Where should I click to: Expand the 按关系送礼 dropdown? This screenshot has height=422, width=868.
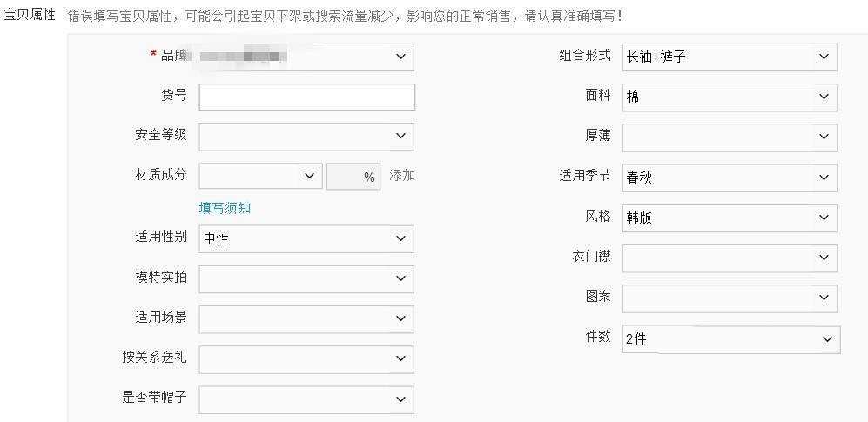[x=306, y=358]
